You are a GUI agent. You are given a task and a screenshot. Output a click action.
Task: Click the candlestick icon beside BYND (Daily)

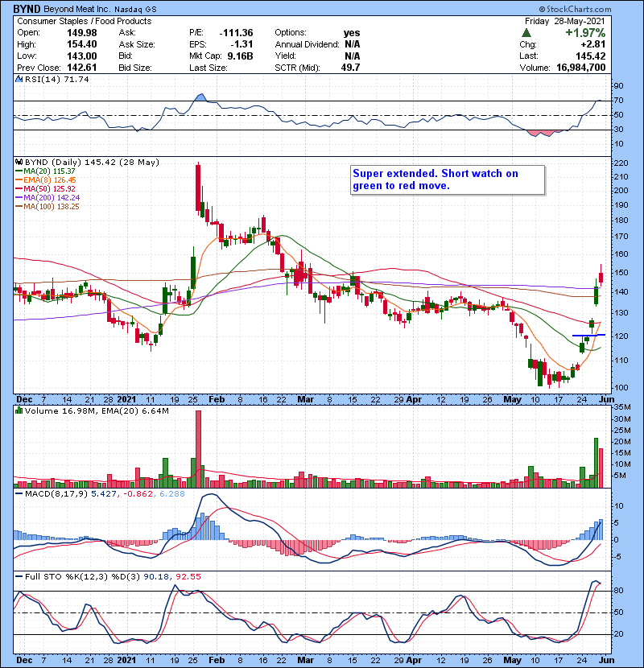click(19, 162)
